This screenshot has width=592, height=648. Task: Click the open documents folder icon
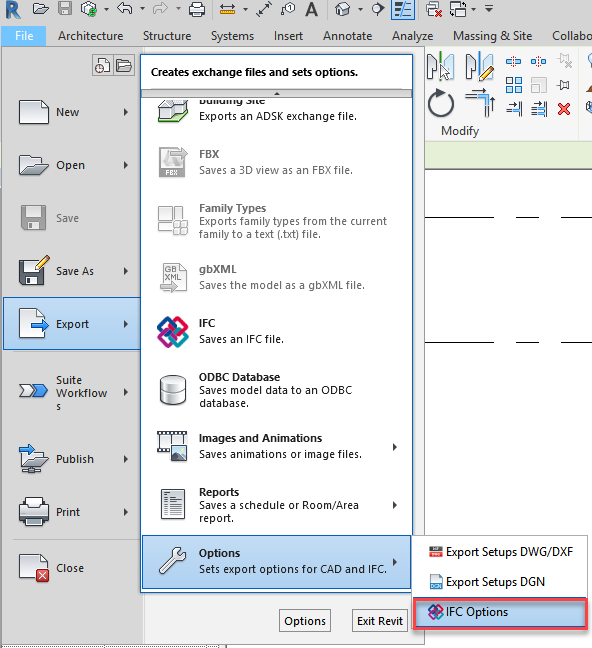(124, 65)
